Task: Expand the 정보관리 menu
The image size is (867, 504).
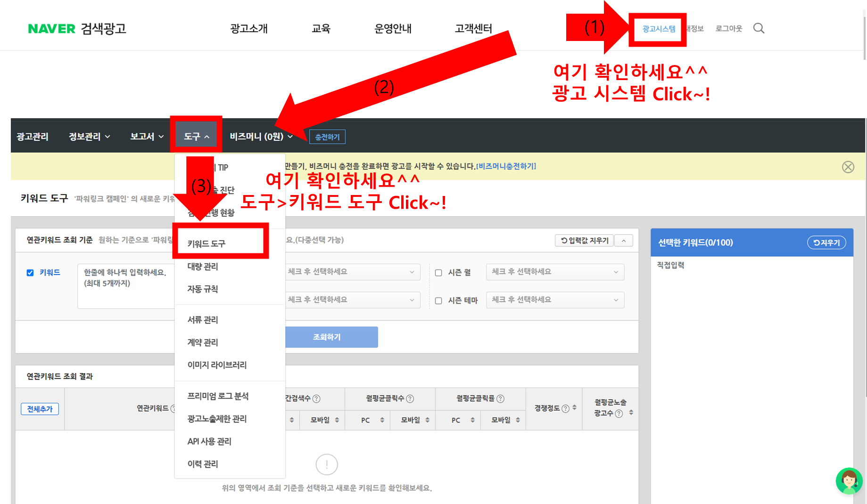Action: pyautogui.click(x=89, y=137)
